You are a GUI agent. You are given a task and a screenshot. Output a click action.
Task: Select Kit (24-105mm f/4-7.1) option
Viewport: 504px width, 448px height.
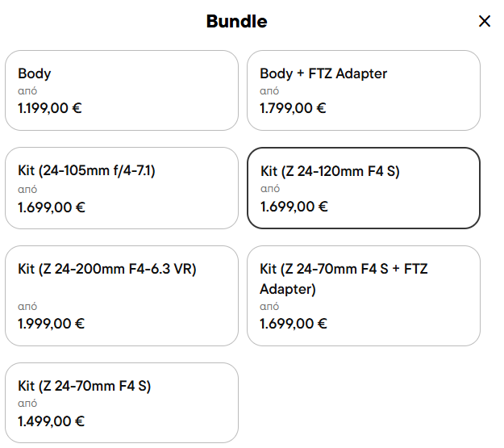click(x=121, y=187)
